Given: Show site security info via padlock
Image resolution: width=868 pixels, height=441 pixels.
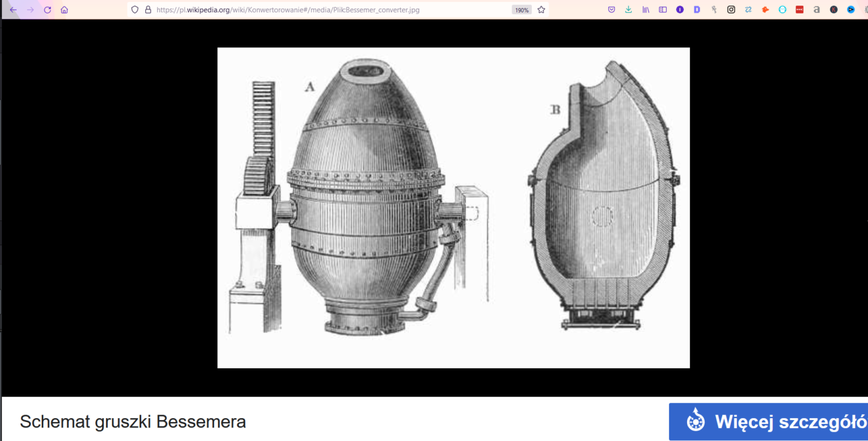Looking at the screenshot, I should point(148,10).
